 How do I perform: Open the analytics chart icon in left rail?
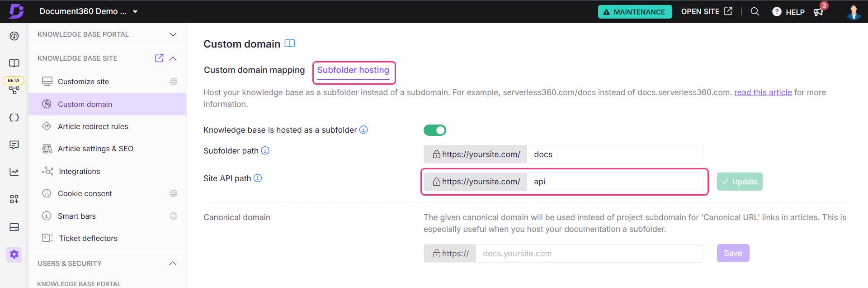(14, 172)
